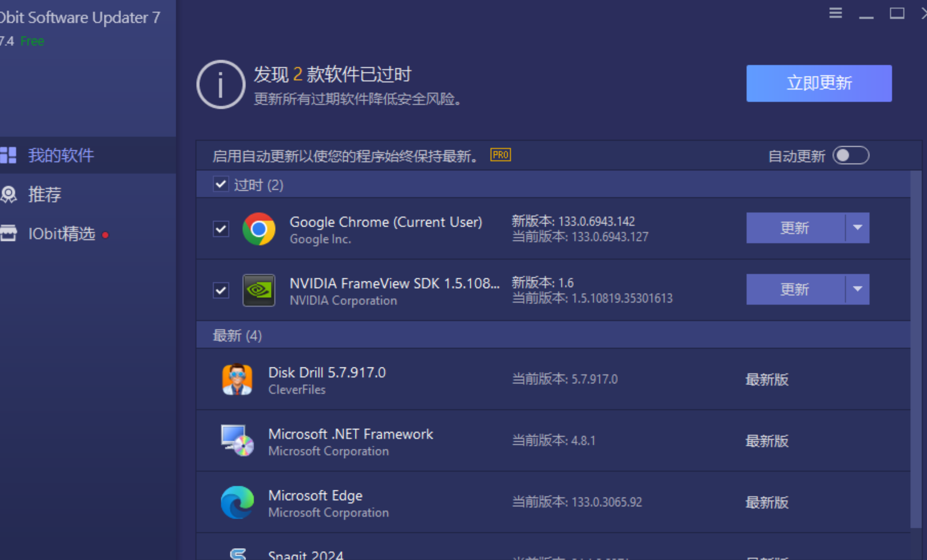Uncheck the Google Chrome checkbox

pos(221,229)
